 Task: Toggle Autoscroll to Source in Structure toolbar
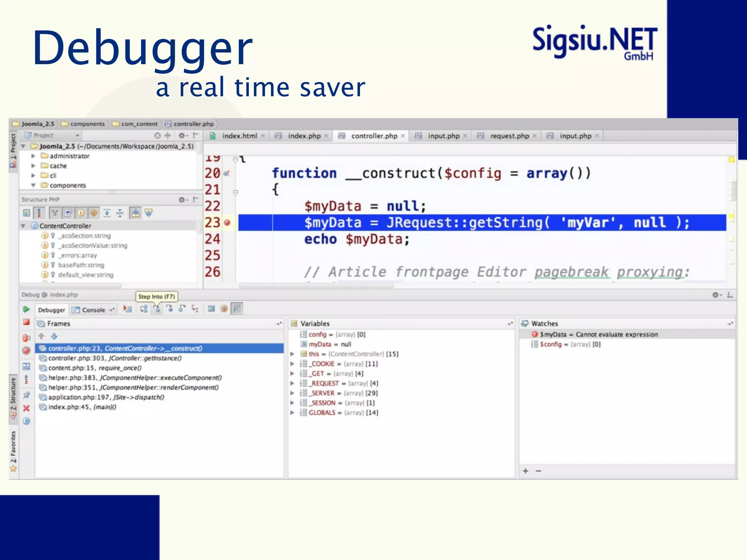pos(135,213)
